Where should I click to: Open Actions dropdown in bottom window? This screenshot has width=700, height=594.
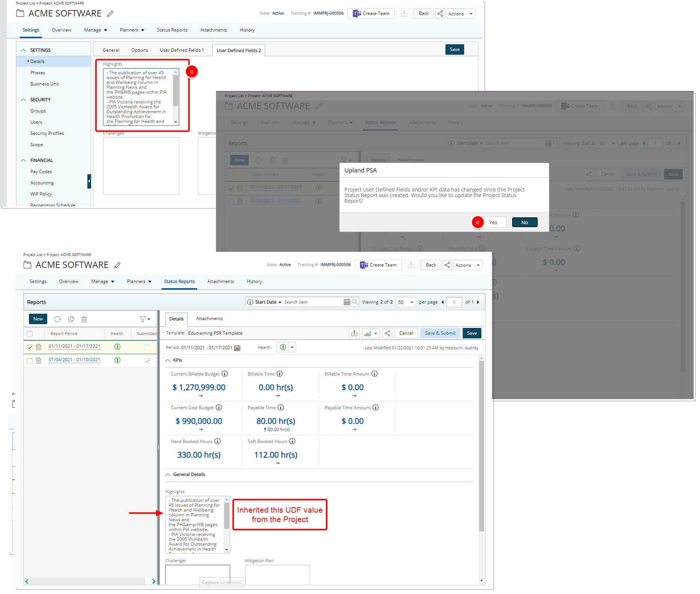coord(468,265)
